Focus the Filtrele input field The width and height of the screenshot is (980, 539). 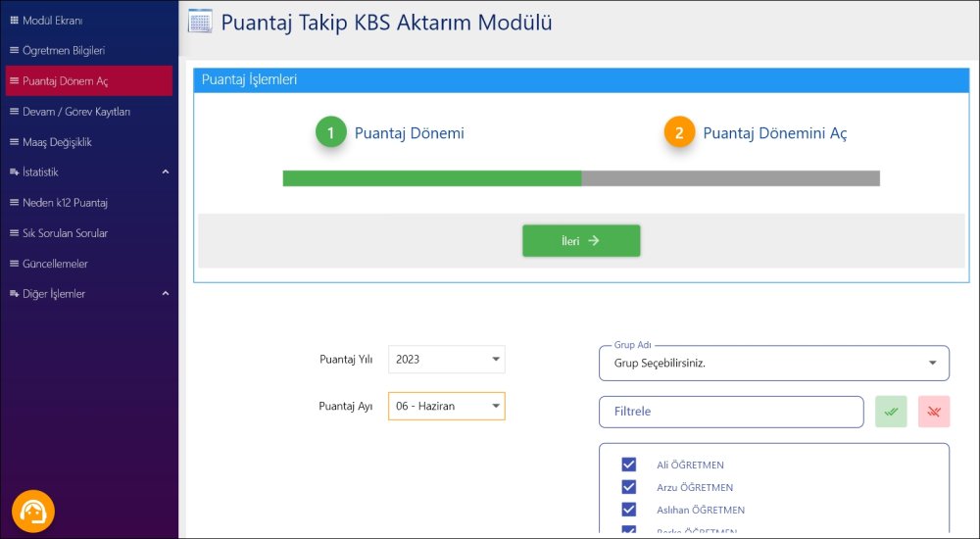click(x=731, y=412)
